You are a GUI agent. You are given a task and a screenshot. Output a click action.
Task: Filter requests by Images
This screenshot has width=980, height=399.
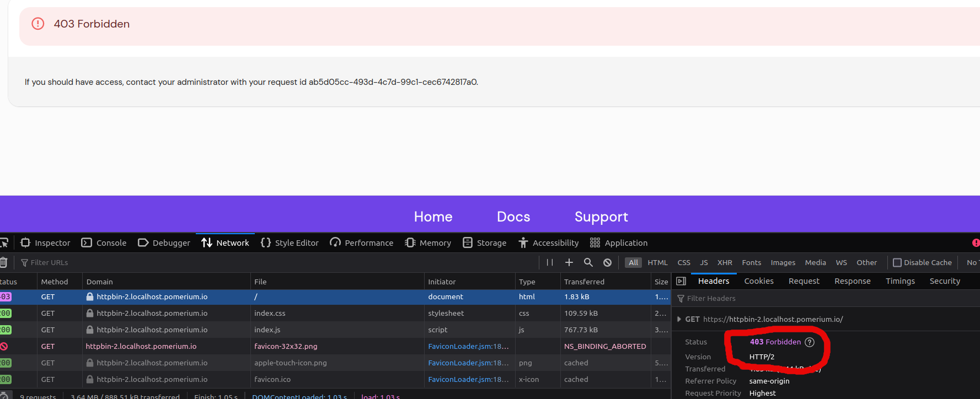[x=783, y=262]
